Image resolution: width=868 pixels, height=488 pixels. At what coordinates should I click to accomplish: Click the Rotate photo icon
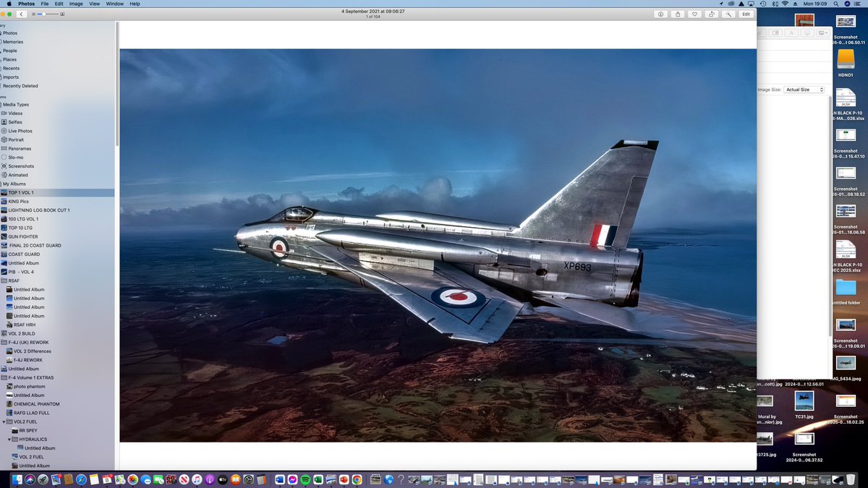click(712, 14)
